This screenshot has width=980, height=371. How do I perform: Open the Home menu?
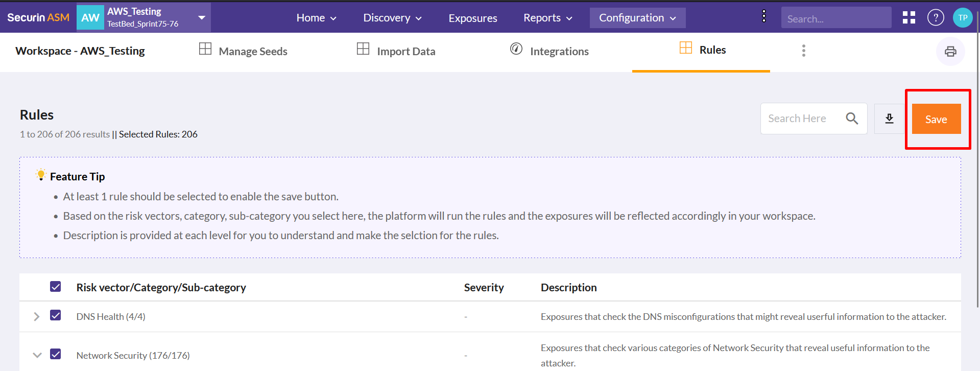[316, 18]
